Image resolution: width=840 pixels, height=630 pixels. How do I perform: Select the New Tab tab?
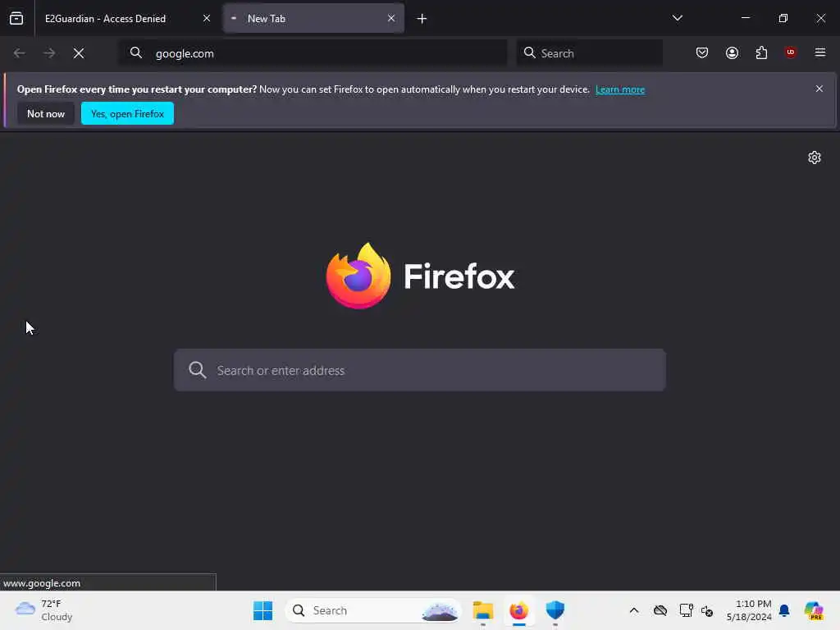pos(313,18)
